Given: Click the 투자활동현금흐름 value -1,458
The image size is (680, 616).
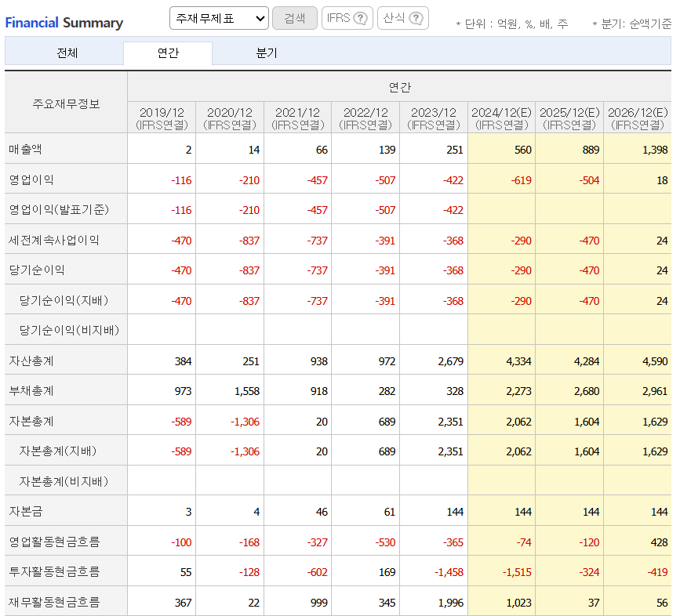Looking at the screenshot, I should click(x=449, y=572).
